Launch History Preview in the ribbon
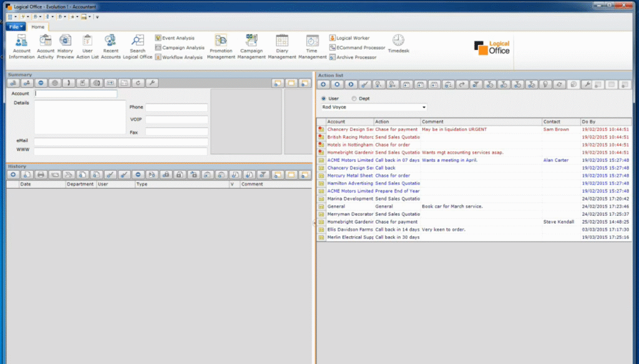 point(65,47)
